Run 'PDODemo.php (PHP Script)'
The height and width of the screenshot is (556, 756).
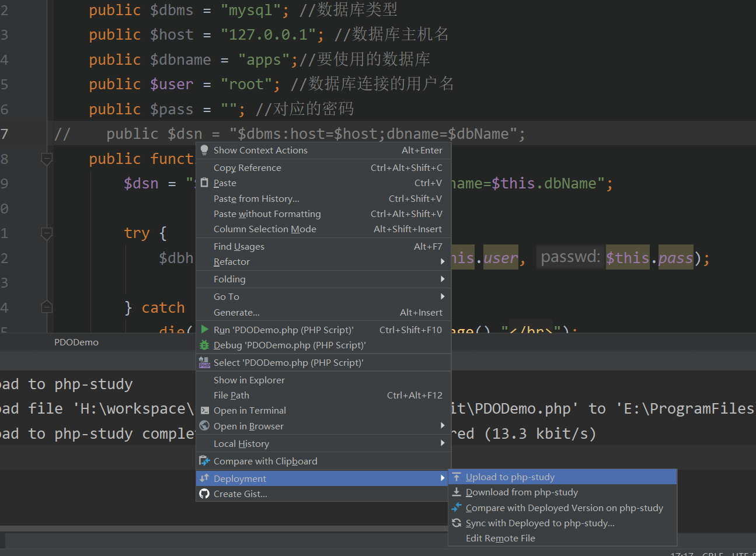323,330
